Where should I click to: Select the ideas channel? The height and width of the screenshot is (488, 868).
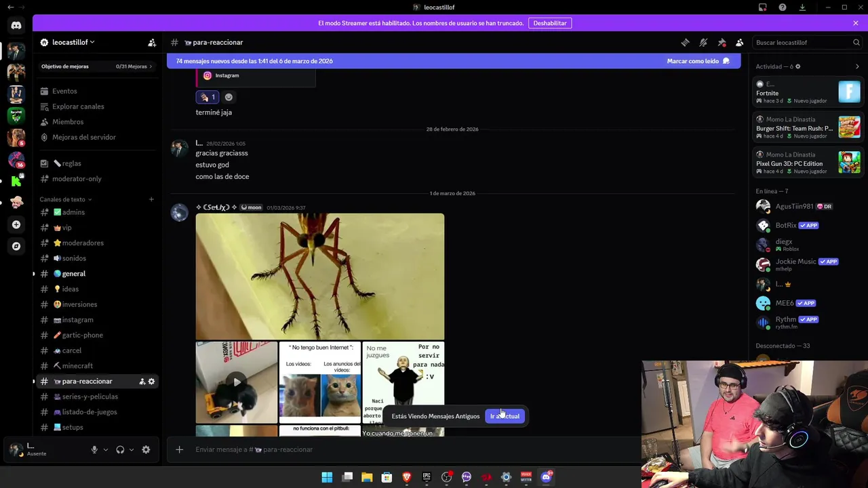point(97,289)
